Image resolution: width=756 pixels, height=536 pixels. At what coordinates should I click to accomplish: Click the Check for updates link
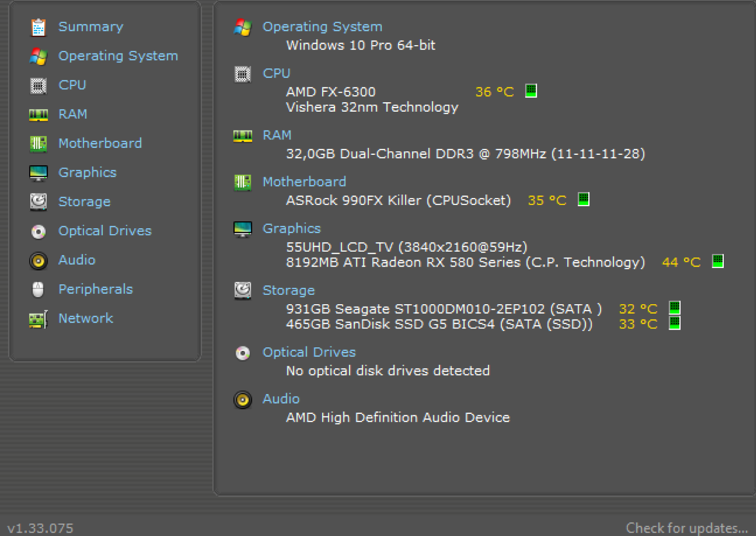pyautogui.click(x=687, y=528)
